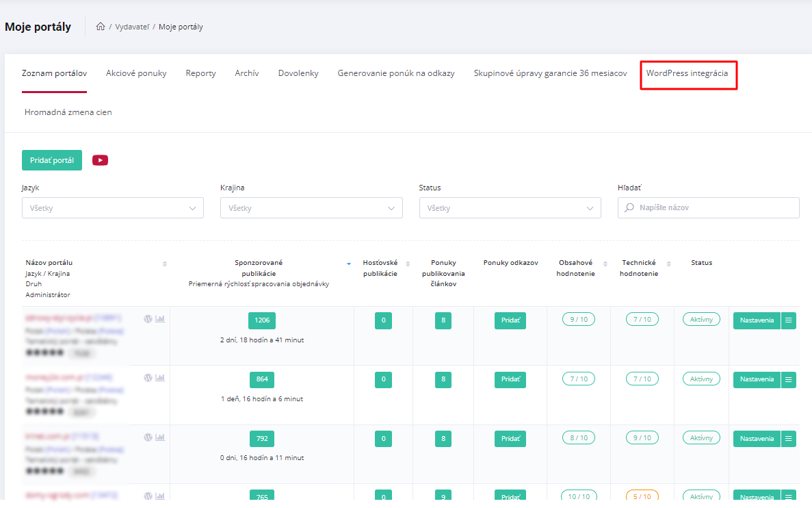The width and height of the screenshot is (812, 508).
Task: Open Nastavenia for the 864 row
Action: point(757,379)
